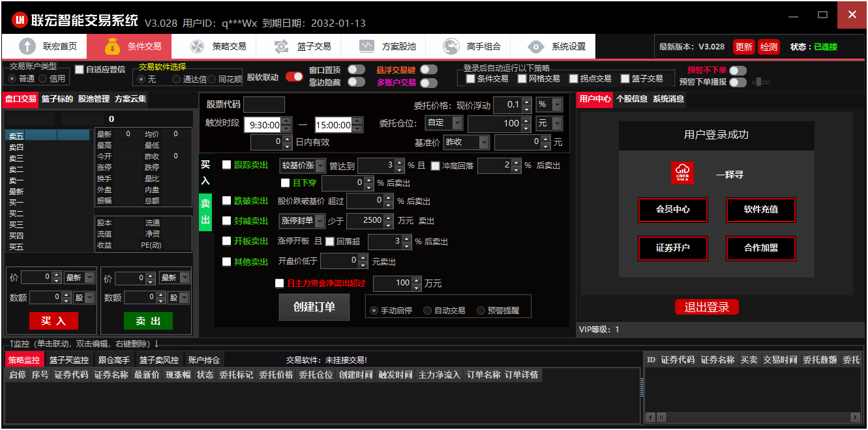Click the 篮子交易 icon

click(282, 46)
